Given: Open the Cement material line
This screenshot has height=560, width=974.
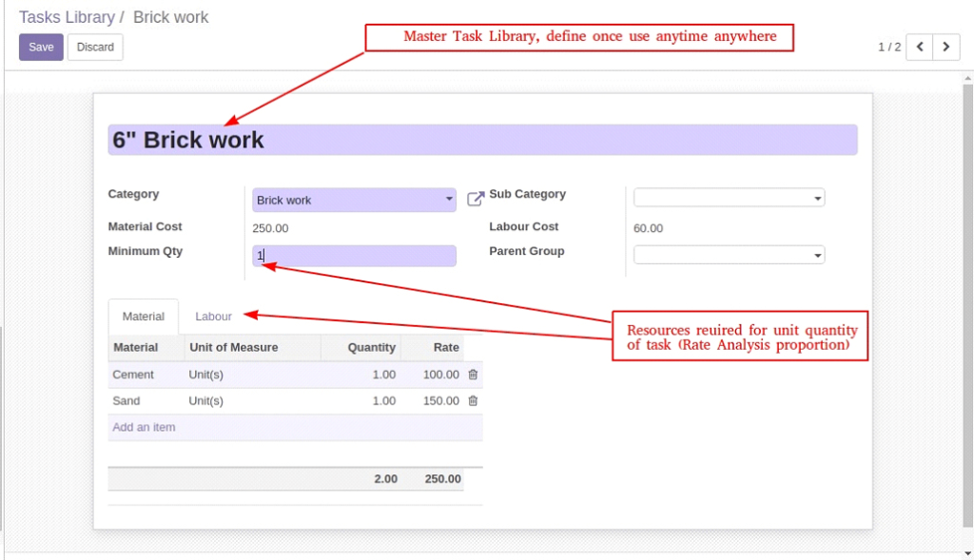Looking at the screenshot, I should (134, 375).
